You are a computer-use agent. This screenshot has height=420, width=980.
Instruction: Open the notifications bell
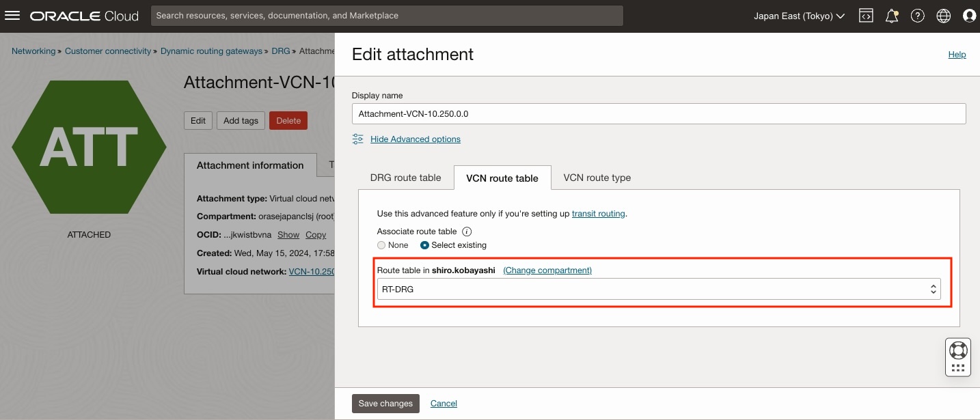(892, 15)
